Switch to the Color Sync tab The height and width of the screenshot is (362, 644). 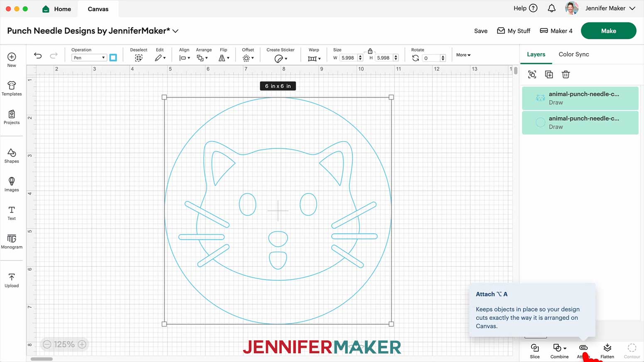(574, 54)
